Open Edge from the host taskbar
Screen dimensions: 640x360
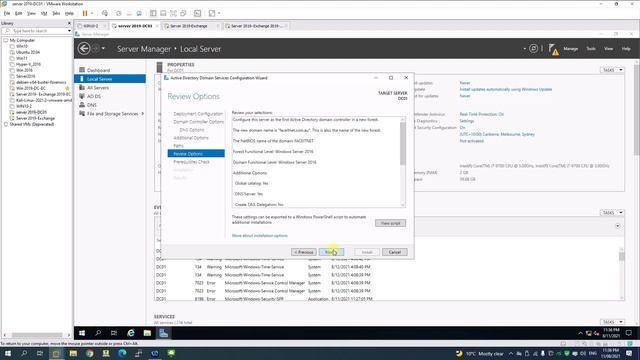(122, 353)
